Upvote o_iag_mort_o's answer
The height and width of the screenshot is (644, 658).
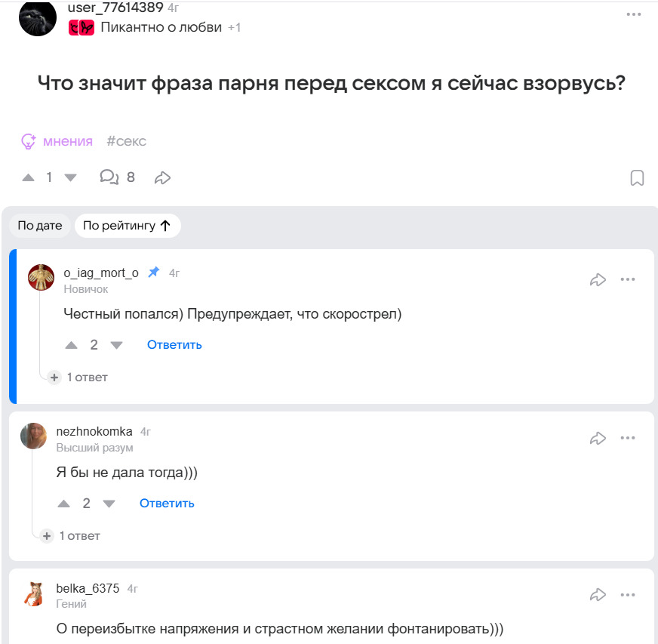(72, 345)
